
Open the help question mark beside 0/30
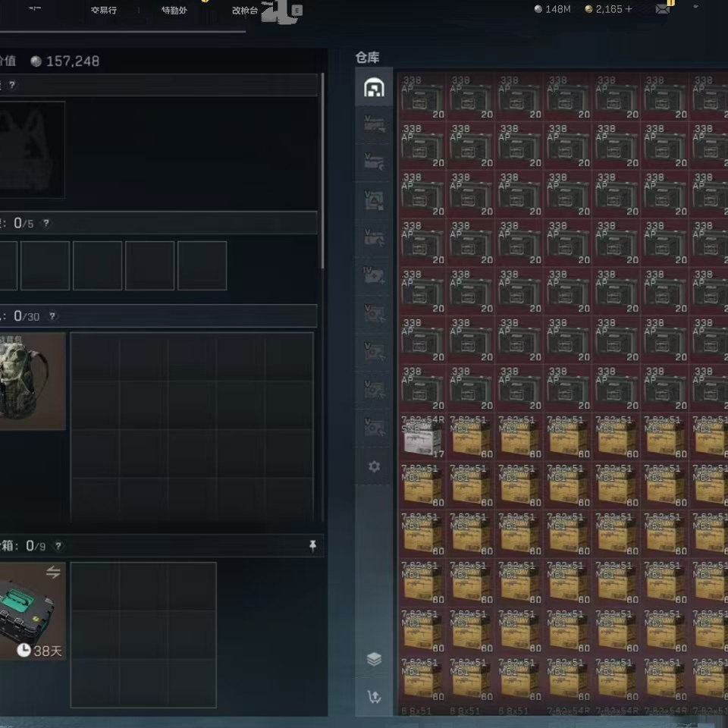pyautogui.click(x=52, y=316)
